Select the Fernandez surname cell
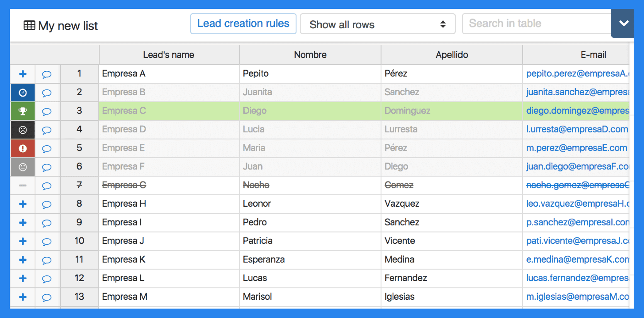This screenshot has width=644, height=318. 452,278
